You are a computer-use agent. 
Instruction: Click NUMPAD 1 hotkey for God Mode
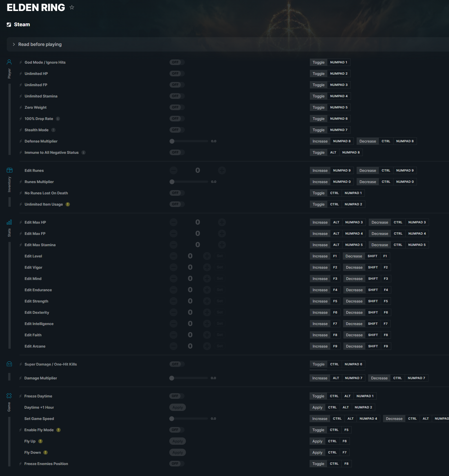click(x=339, y=62)
